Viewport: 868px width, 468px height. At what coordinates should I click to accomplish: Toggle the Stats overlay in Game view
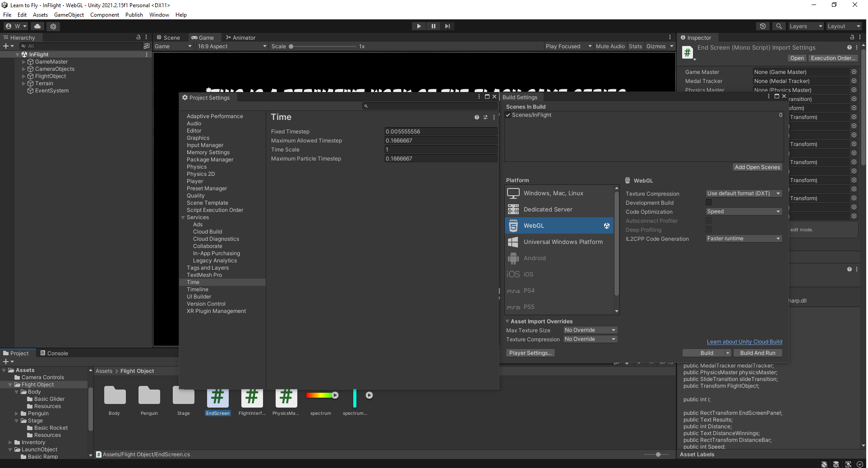click(x=635, y=46)
